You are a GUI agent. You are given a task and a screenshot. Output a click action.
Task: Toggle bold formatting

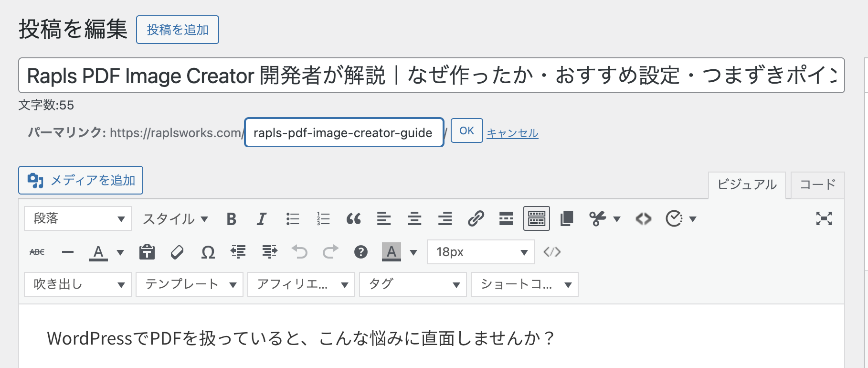pos(232,219)
